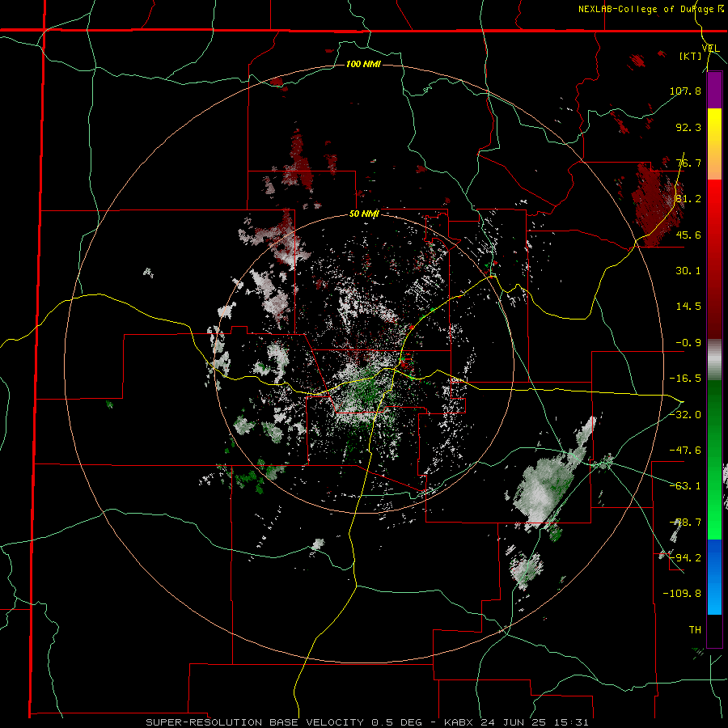Click the 100 NMI range ring label
Image resolution: width=728 pixels, height=728 pixels.
pos(363,64)
